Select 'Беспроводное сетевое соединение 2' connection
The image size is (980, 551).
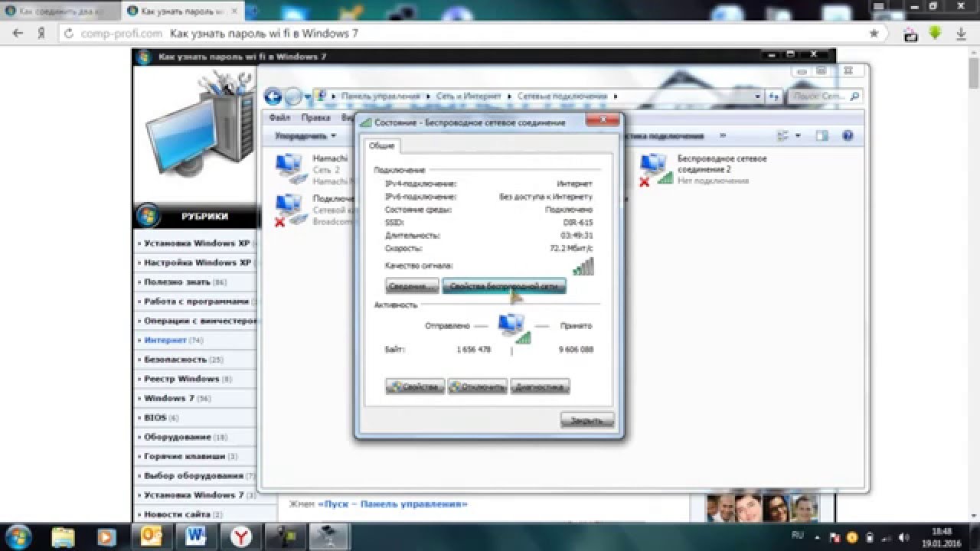coord(704,169)
